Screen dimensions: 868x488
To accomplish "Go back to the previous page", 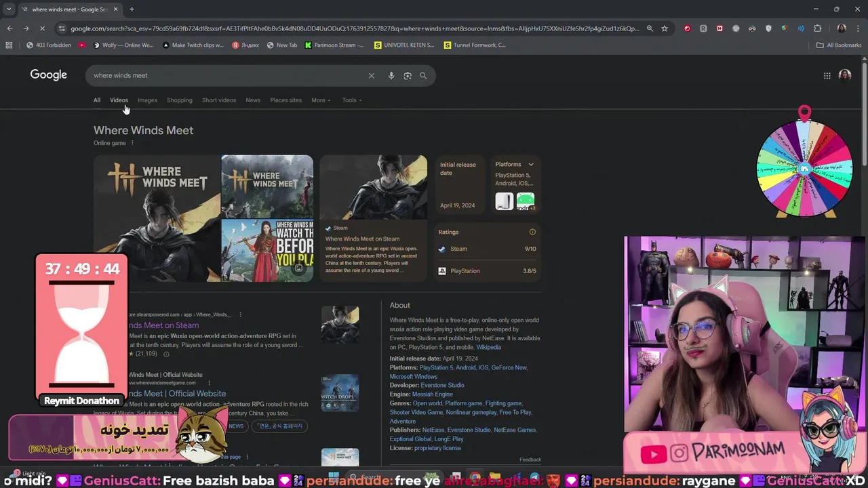I will [9, 28].
